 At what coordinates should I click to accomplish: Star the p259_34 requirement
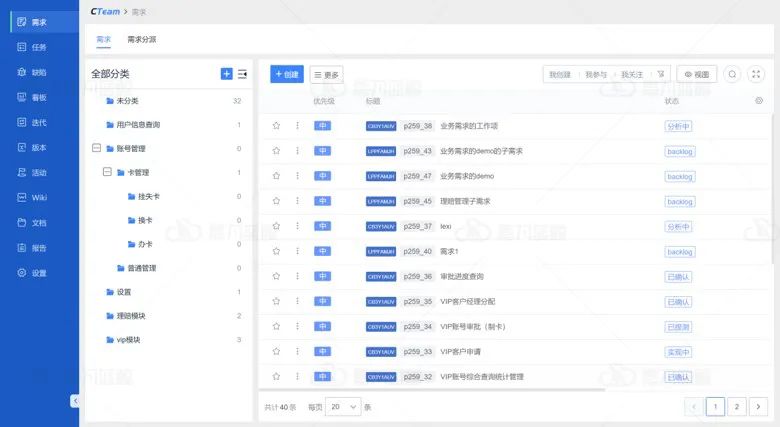[276, 326]
